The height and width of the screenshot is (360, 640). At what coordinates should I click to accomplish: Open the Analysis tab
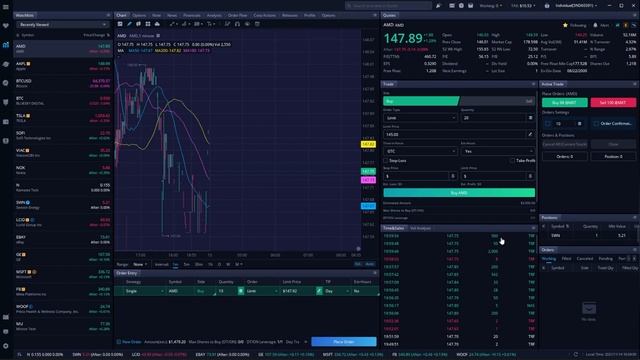pyautogui.click(x=214, y=15)
